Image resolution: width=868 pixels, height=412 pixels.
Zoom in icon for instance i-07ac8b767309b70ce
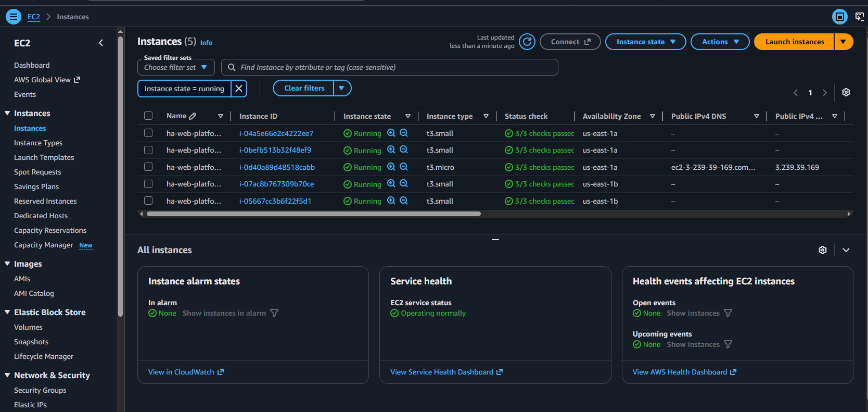click(391, 184)
